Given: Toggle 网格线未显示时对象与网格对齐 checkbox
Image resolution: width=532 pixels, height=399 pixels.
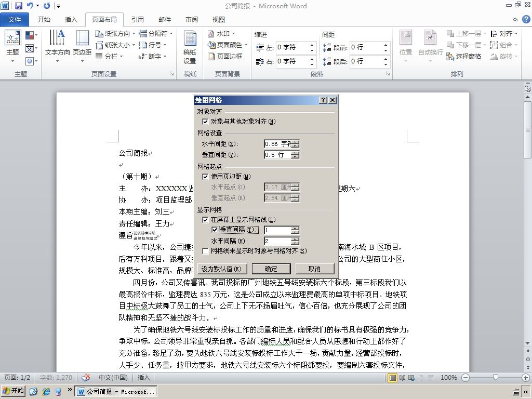Looking at the screenshot, I should [205, 251].
